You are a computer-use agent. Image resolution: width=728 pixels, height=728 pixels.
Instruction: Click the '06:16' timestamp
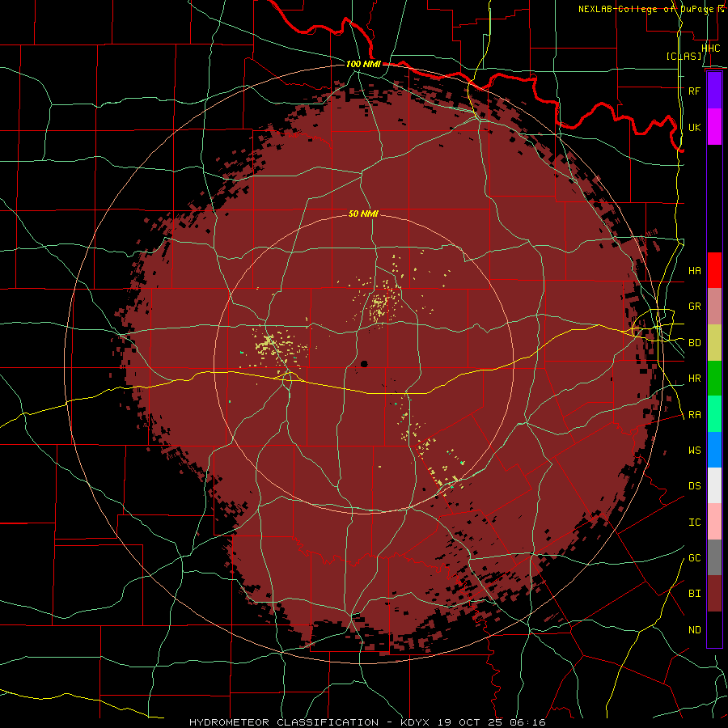[530, 722]
